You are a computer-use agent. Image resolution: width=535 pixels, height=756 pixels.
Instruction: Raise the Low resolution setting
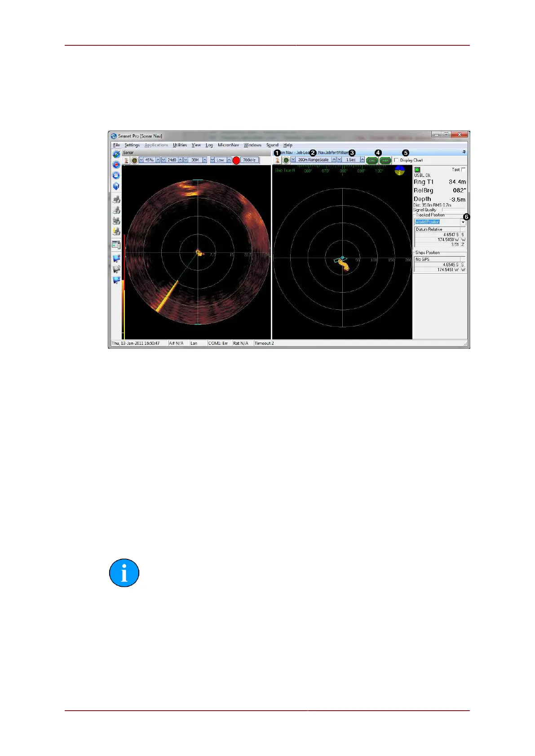(229, 160)
